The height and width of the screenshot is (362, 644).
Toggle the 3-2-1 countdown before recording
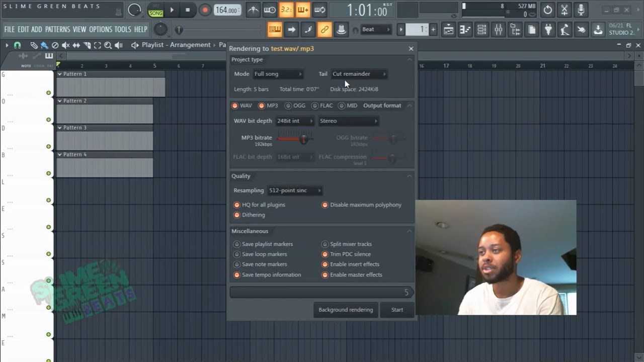click(x=286, y=10)
